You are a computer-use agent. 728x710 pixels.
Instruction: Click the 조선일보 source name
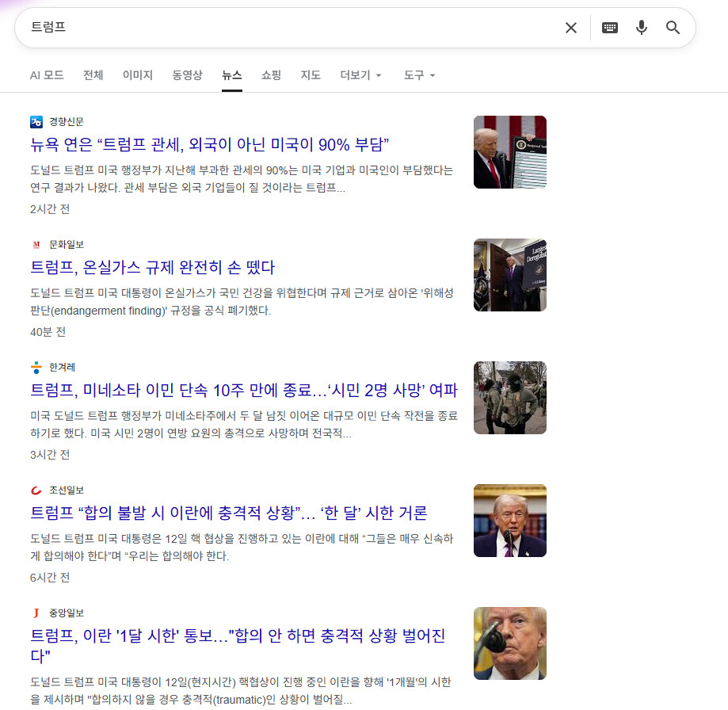(x=67, y=491)
